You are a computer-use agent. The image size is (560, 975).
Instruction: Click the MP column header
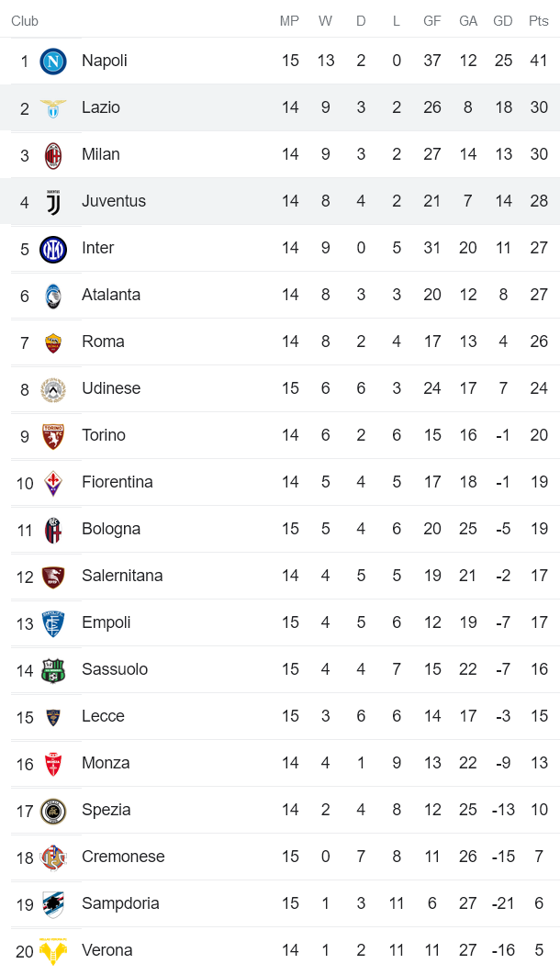tap(290, 21)
